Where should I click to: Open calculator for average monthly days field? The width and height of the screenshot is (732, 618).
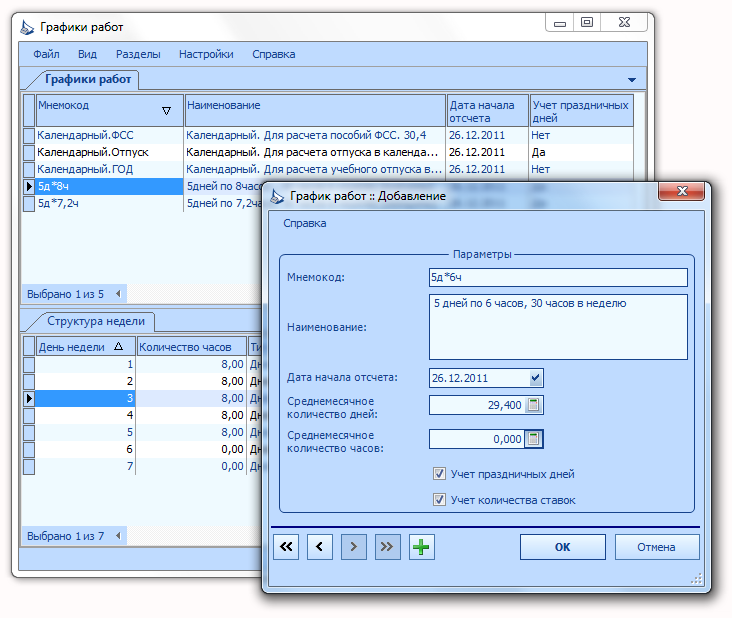tap(534, 405)
